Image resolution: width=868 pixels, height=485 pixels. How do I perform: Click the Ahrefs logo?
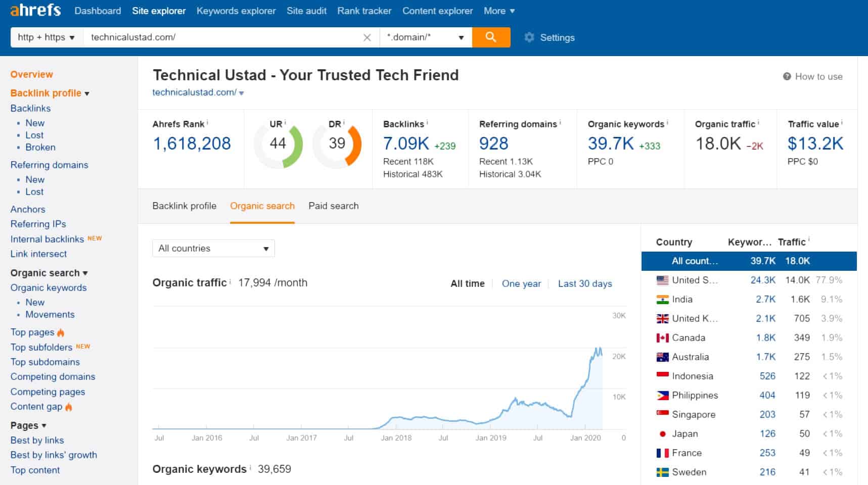tap(35, 10)
